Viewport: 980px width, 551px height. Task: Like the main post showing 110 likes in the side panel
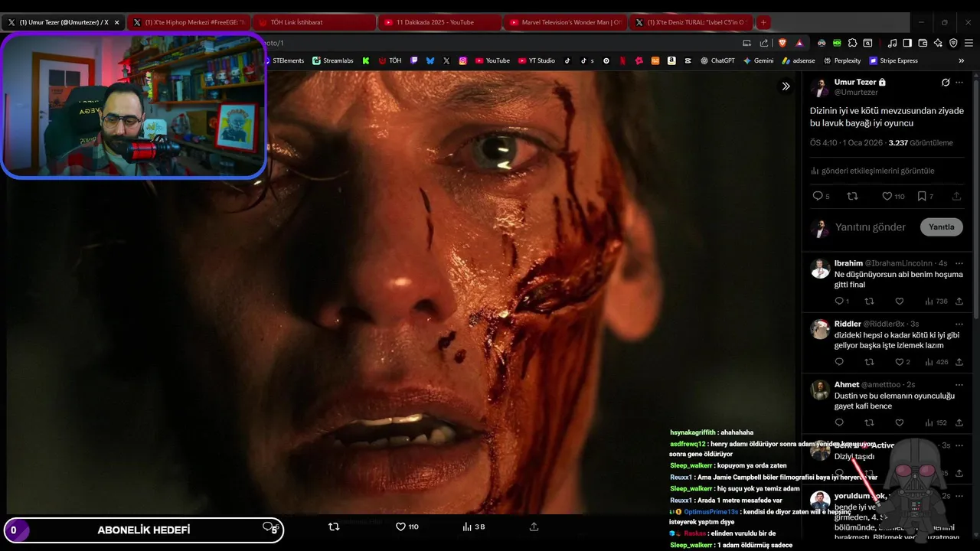point(893,197)
